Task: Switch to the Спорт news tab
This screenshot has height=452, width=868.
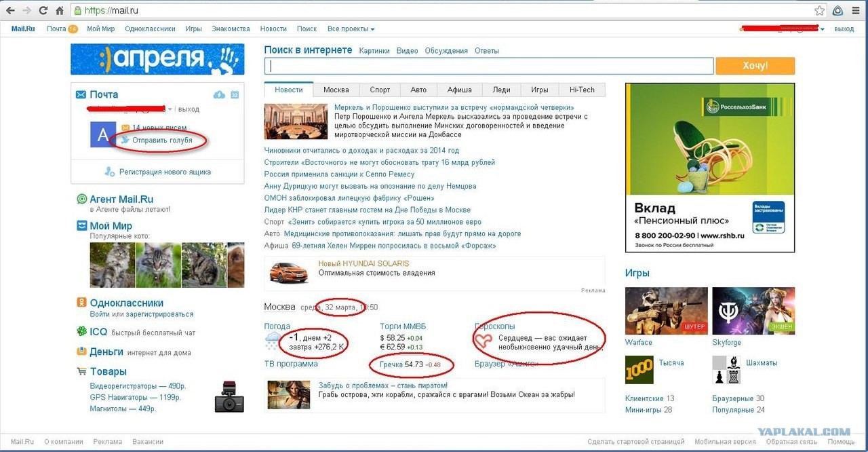Action: click(x=380, y=90)
